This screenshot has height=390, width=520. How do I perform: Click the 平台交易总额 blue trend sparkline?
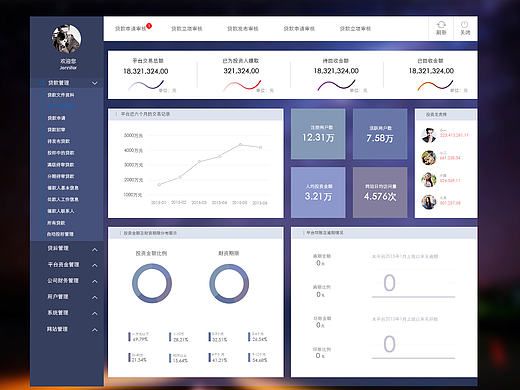[x=146, y=85]
